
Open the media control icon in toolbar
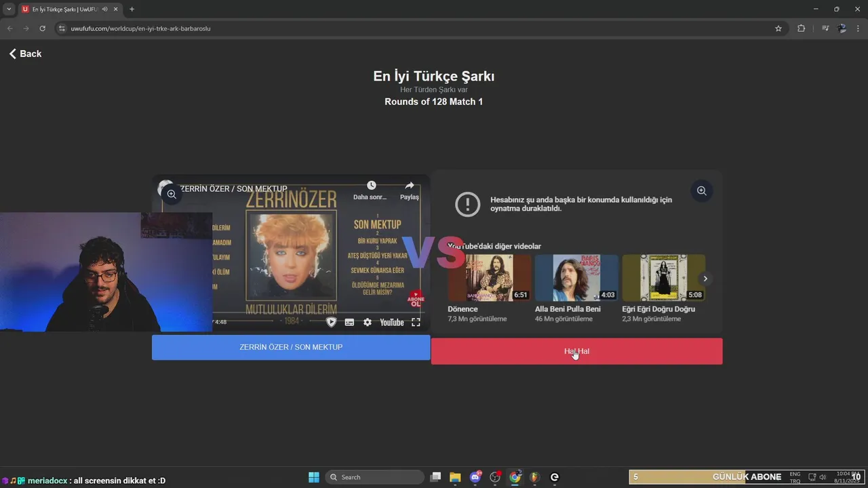click(825, 28)
